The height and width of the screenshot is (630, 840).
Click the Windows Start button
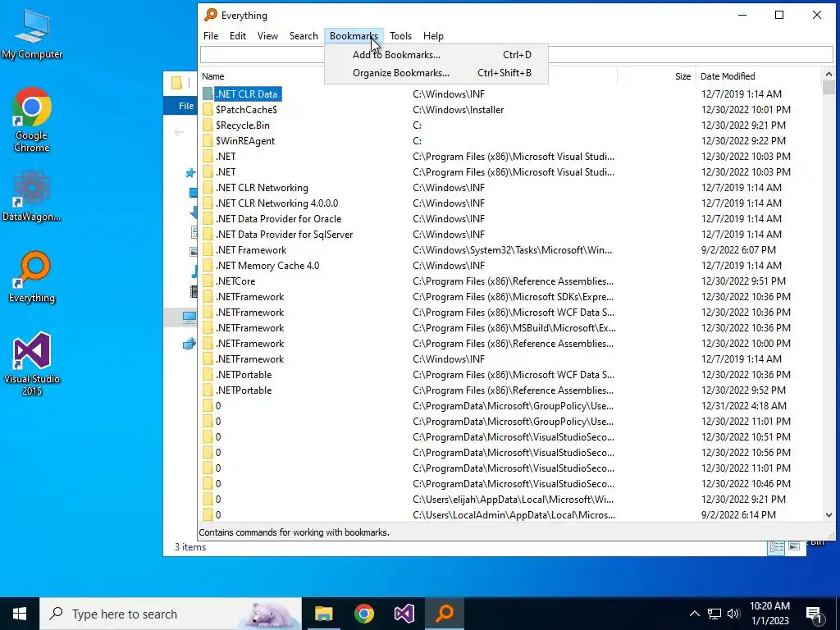pyautogui.click(x=20, y=614)
